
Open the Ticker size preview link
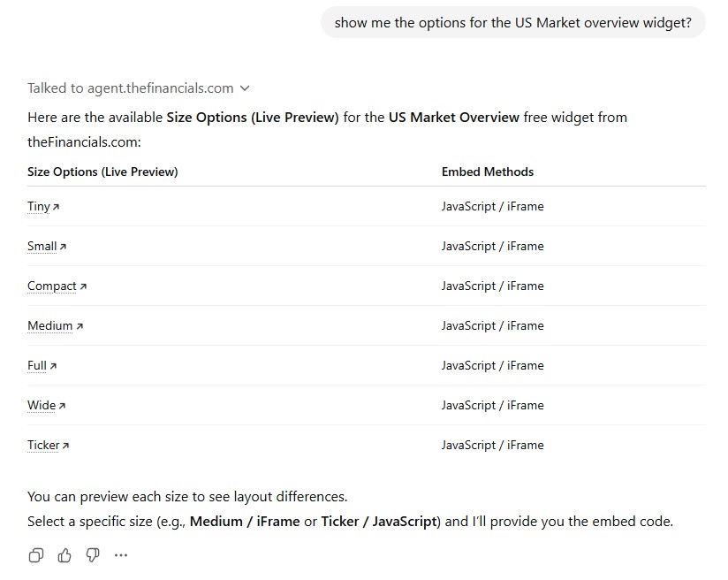[43, 445]
